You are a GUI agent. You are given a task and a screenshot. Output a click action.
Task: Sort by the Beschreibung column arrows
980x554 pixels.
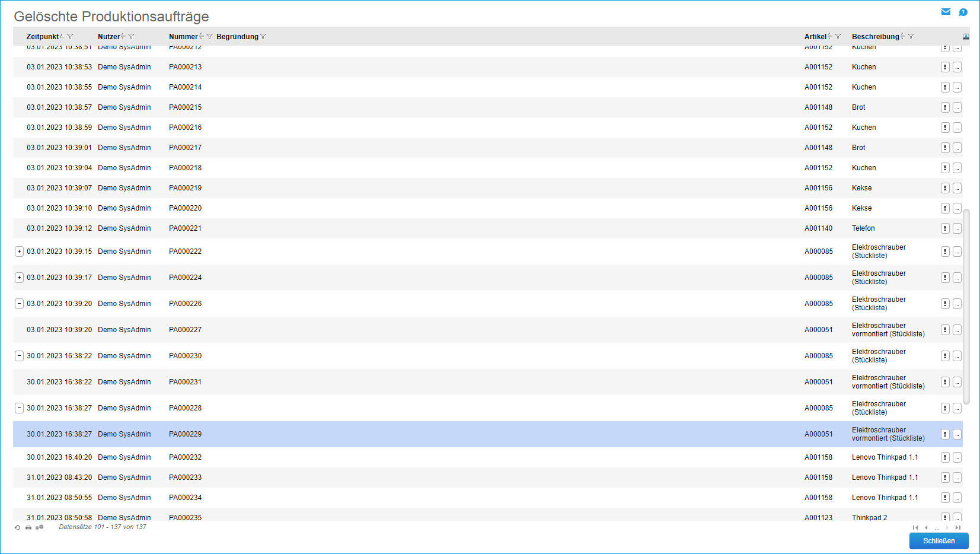point(902,36)
